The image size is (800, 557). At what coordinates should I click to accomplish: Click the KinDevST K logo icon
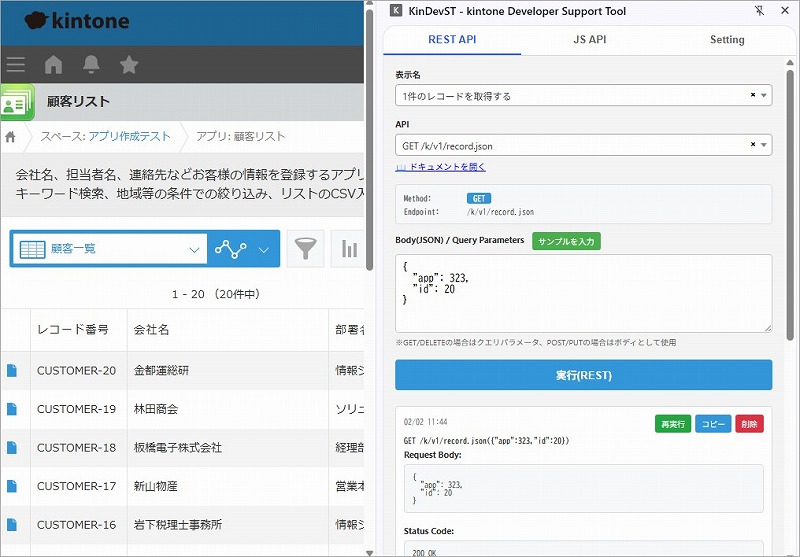[x=396, y=11]
